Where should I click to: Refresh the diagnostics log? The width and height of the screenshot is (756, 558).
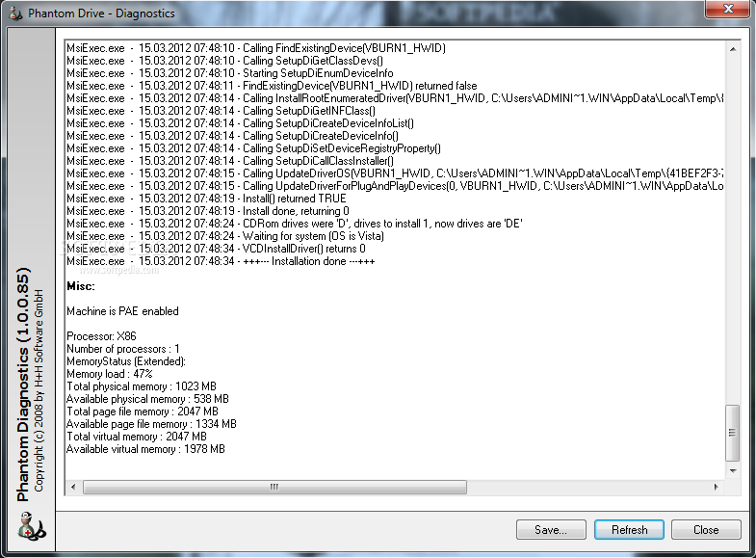pos(629,529)
